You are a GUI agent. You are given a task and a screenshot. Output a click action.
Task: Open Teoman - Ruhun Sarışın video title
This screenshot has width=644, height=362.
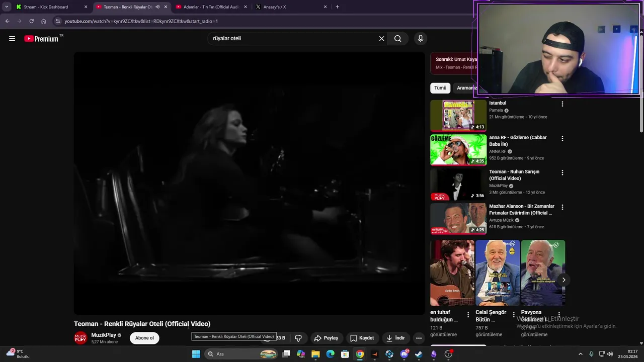[514, 175]
